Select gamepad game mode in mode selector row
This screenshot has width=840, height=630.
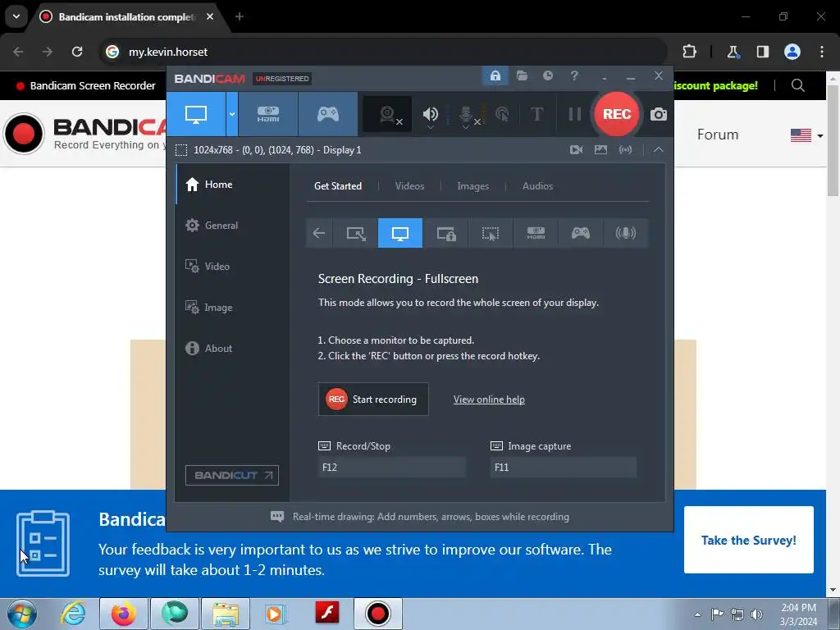point(580,233)
